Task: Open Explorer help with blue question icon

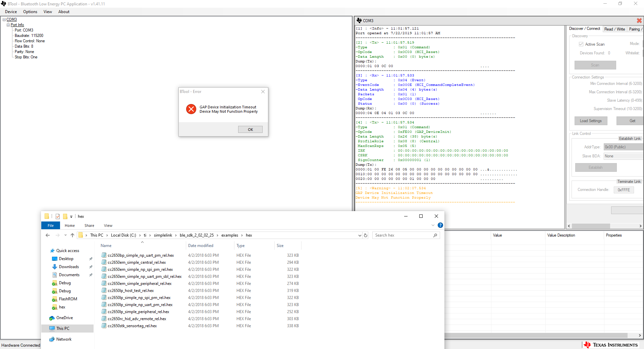Action: point(440,225)
